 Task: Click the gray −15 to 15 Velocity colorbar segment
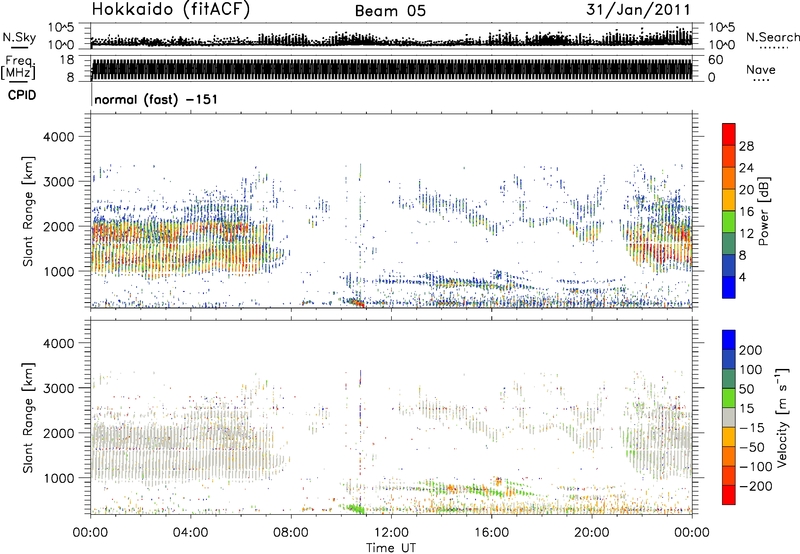[729, 417]
